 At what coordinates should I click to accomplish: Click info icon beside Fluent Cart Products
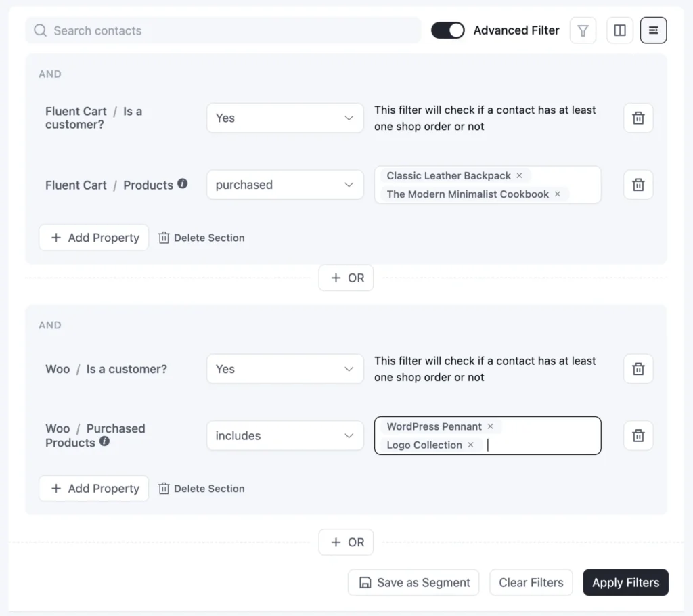[x=183, y=183]
